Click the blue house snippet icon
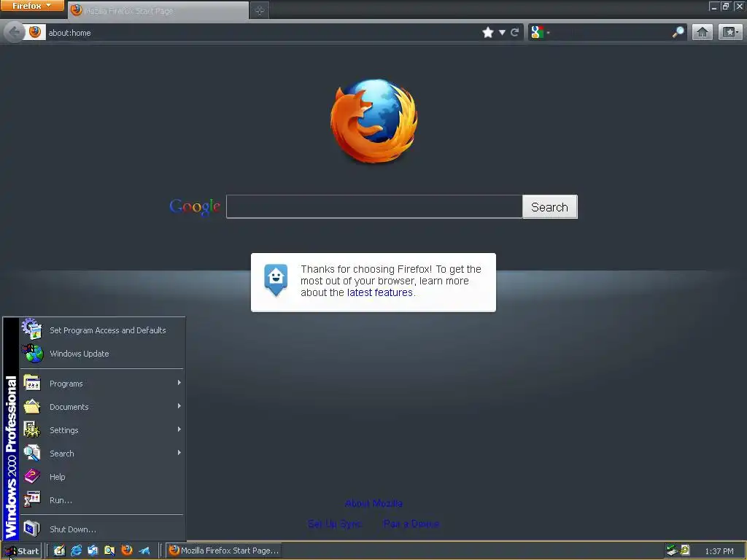The image size is (747, 560). pyautogui.click(x=276, y=280)
